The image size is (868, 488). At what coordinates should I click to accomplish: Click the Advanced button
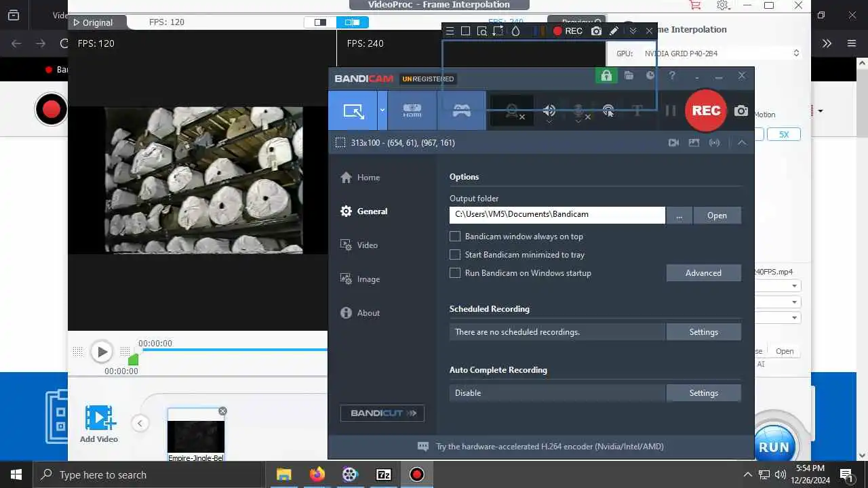704,273
